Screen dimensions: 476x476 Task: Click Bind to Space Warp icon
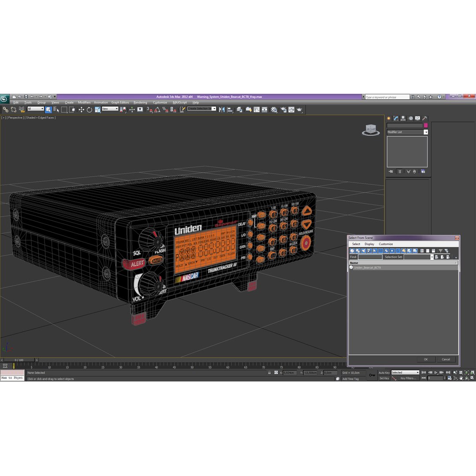[x=22, y=110]
